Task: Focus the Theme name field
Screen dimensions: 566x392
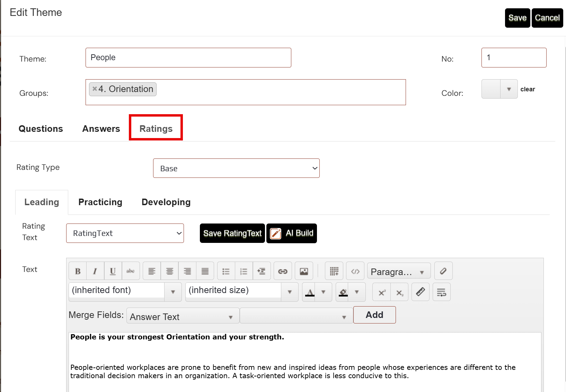Action: pos(188,57)
